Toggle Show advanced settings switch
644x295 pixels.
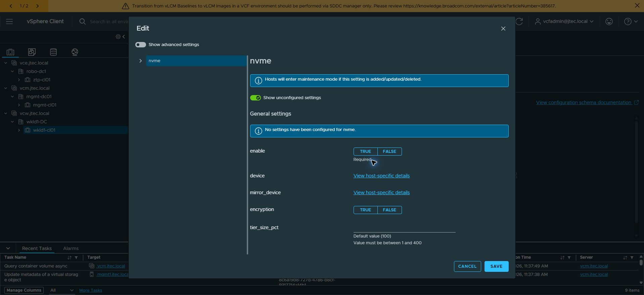(140, 45)
